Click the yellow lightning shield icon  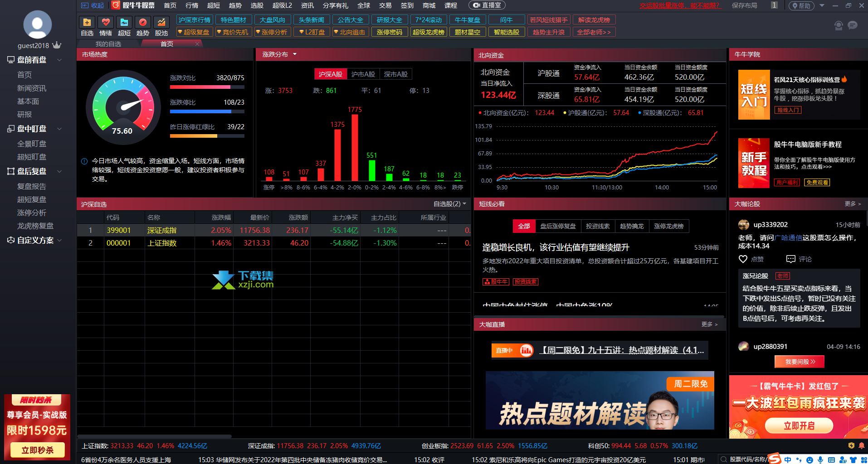point(851,446)
